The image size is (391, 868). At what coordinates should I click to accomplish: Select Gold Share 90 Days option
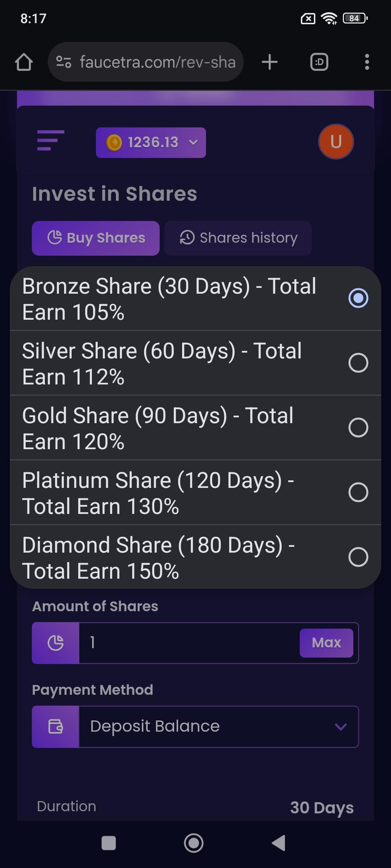coord(195,428)
